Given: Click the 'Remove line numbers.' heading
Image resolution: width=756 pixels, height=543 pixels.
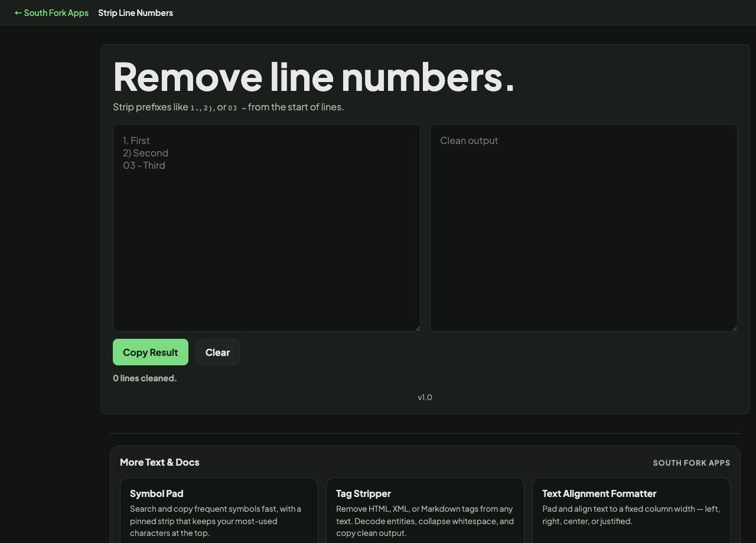Looking at the screenshot, I should 314,77.
